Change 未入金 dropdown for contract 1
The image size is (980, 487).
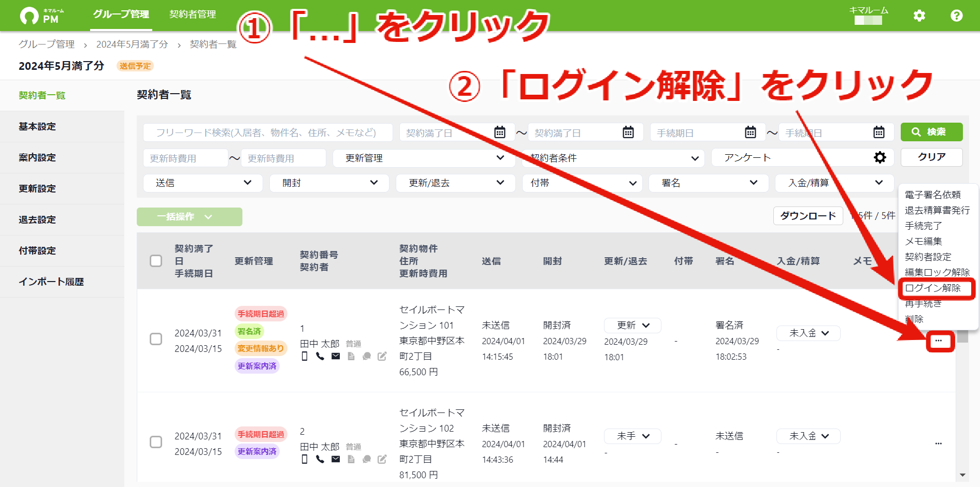pyautogui.click(x=808, y=333)
